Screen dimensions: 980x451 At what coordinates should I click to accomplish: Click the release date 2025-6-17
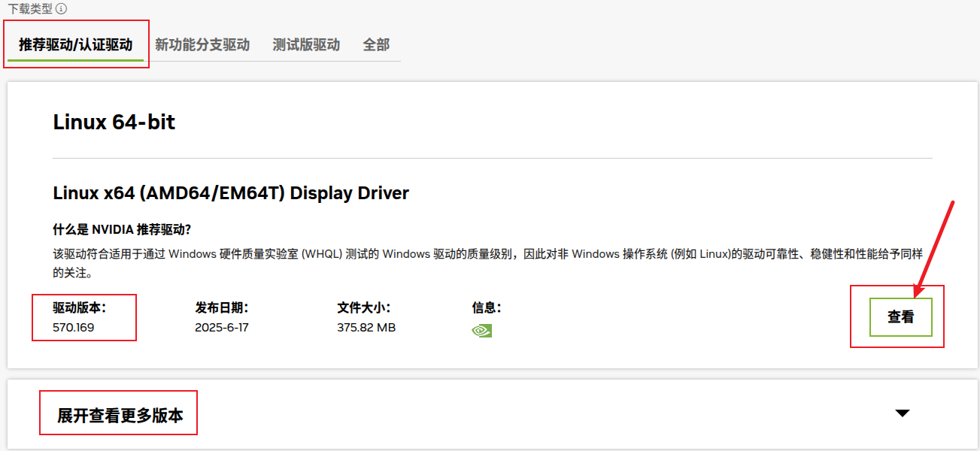[220, 327]
